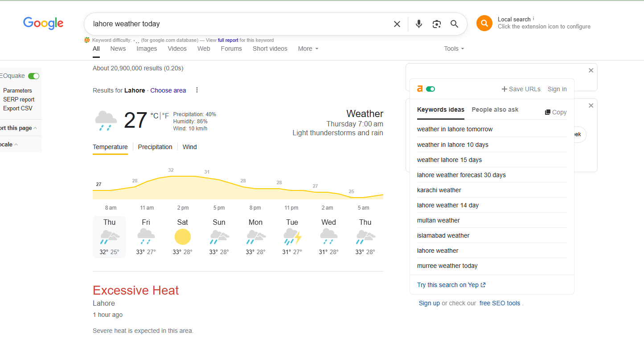The image size is (644, 340).
Task: Select Sunday forecast day
Action: click(x=219, y=237)
